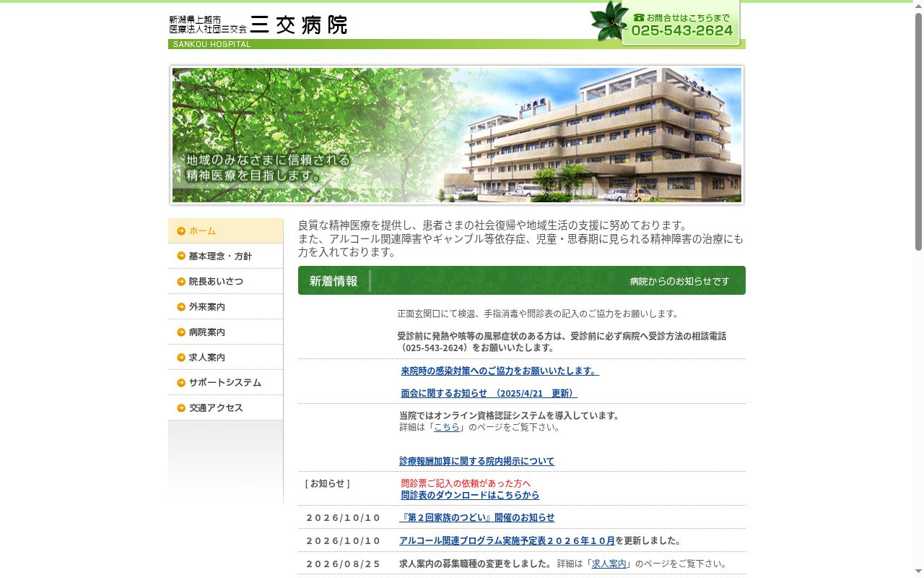Follow the こちら link for online certification
Screen dimensions: 924x578
click(x=447, y=427)
